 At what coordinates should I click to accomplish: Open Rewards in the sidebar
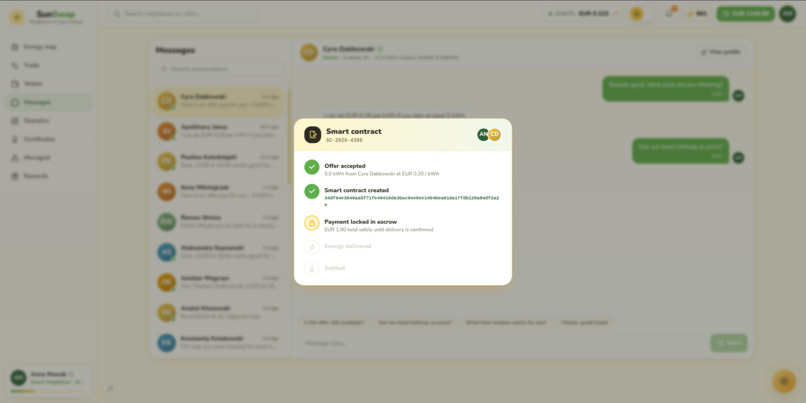[x=49, y=176]
